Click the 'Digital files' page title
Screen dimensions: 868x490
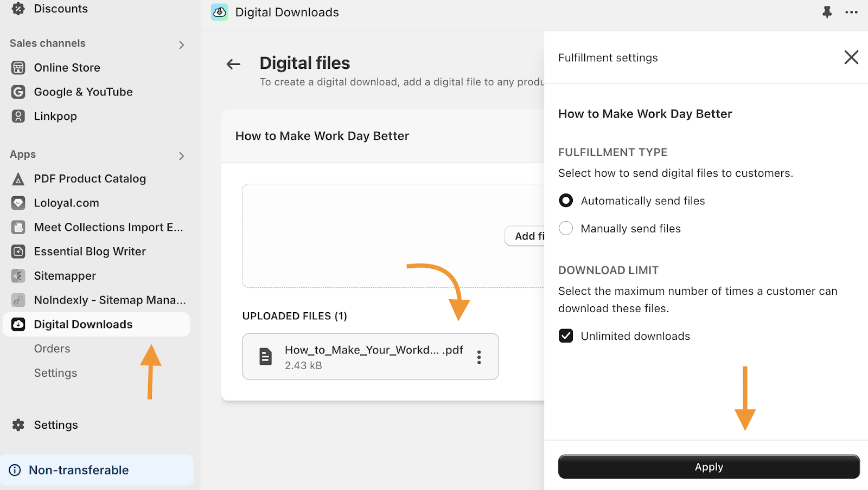click(x=305, y=63)
